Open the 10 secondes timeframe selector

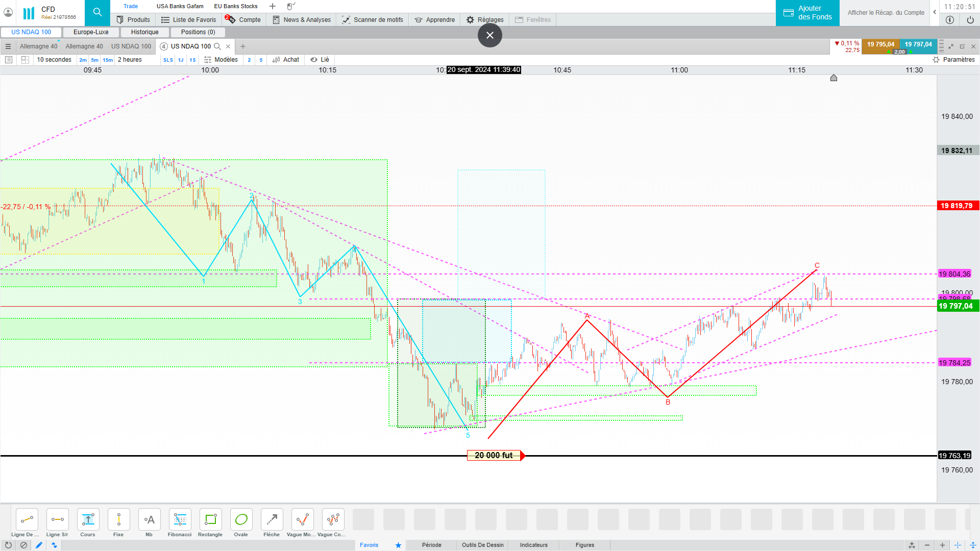pyautogui.click(x=54, y=60)
